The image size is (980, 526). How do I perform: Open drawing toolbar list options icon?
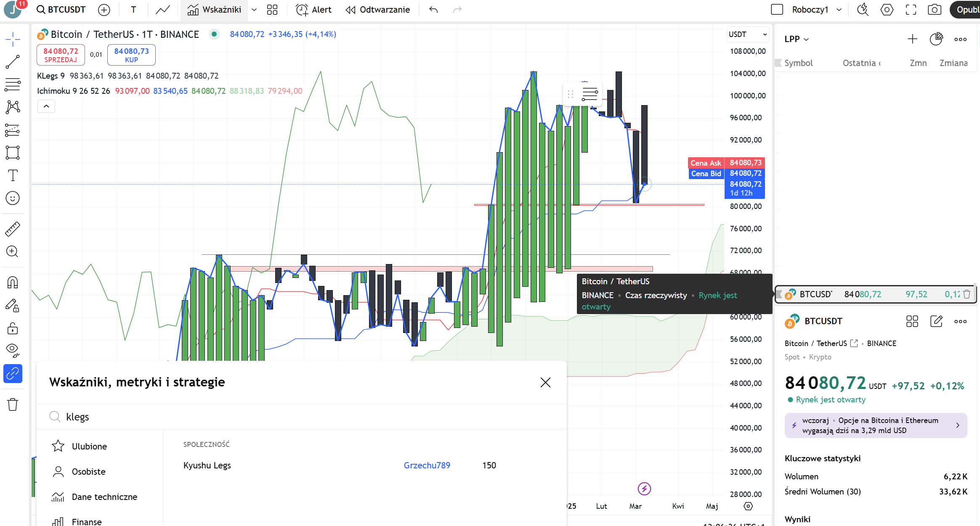590,94
